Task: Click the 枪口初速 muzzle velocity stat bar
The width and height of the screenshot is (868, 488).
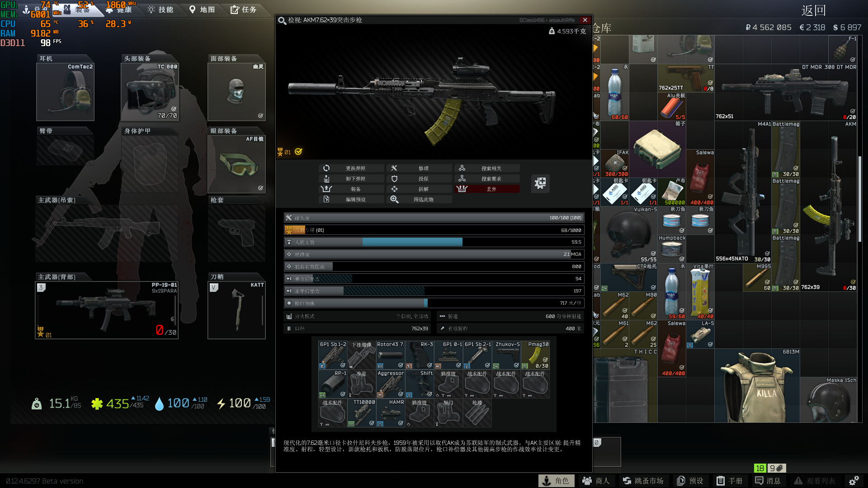Action: click(434, 303)
